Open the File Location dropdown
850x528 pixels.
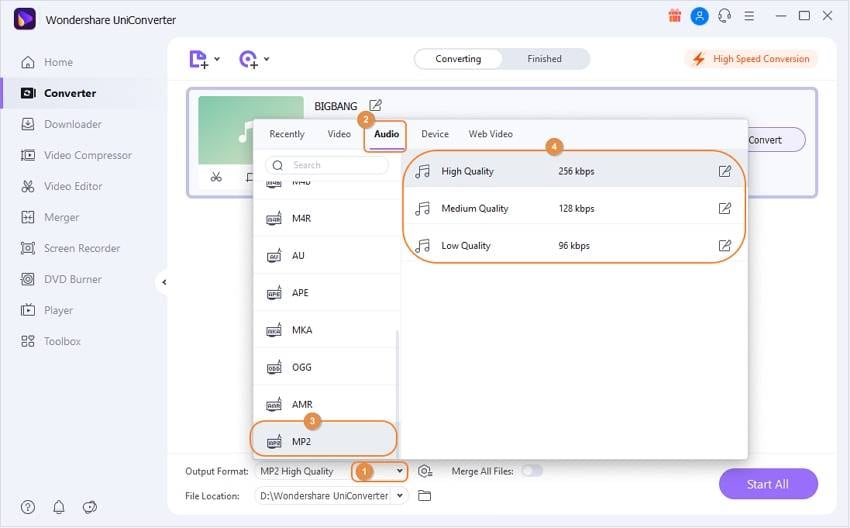(400, 495)
